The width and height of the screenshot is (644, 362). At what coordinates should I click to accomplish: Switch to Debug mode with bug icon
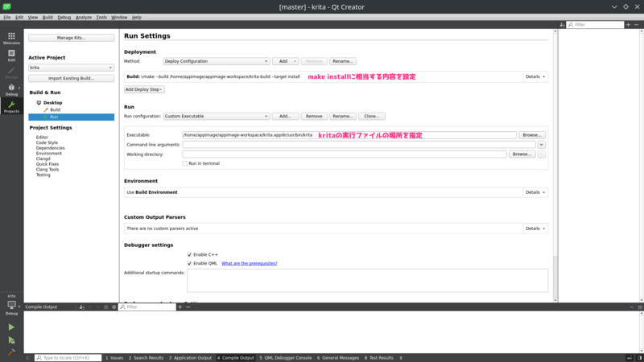11,89
